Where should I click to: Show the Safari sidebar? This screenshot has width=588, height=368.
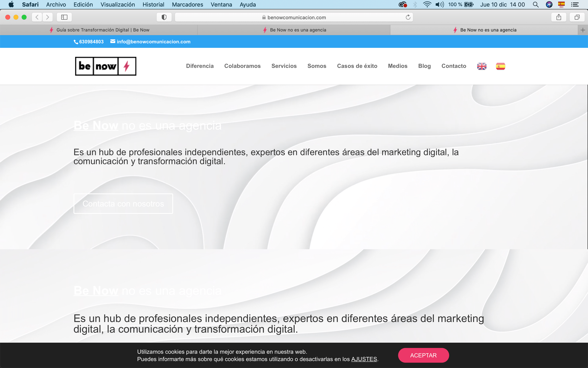(x=64, y=17)
